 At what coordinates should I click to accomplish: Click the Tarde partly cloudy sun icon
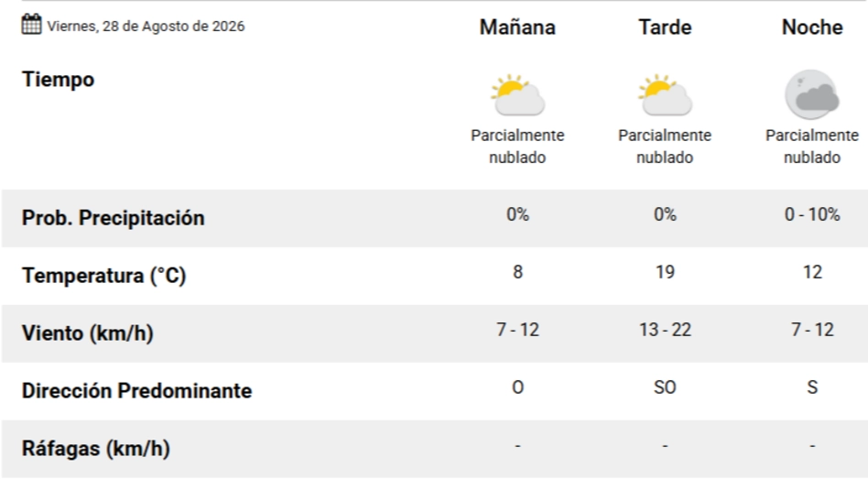665,94
